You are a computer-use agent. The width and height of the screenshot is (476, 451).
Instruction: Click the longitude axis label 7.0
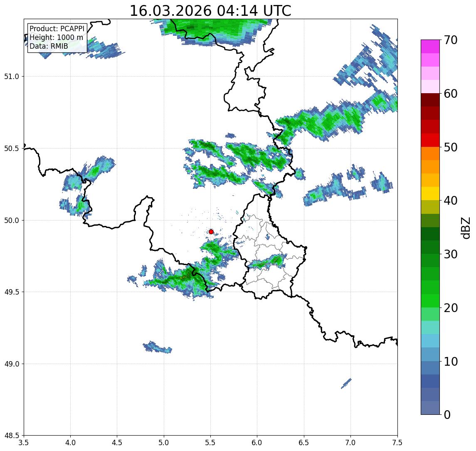point(350,443)
